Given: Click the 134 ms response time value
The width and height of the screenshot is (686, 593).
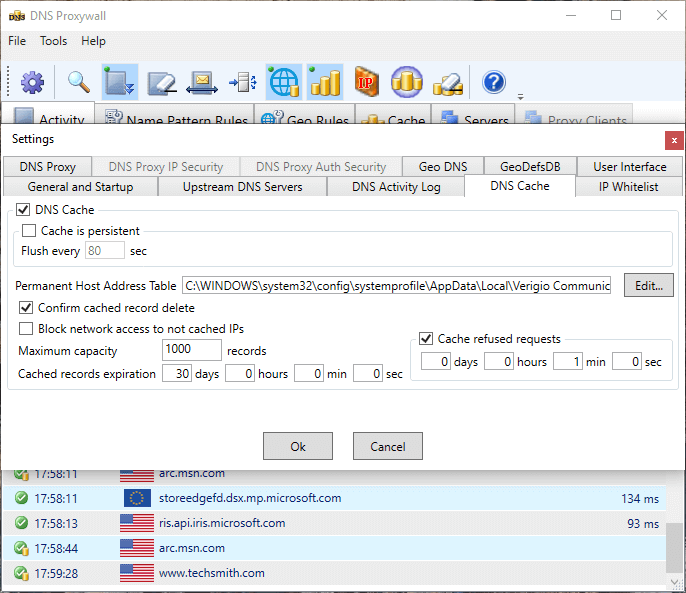Looking at the screenshot, I should pos(640,498).
